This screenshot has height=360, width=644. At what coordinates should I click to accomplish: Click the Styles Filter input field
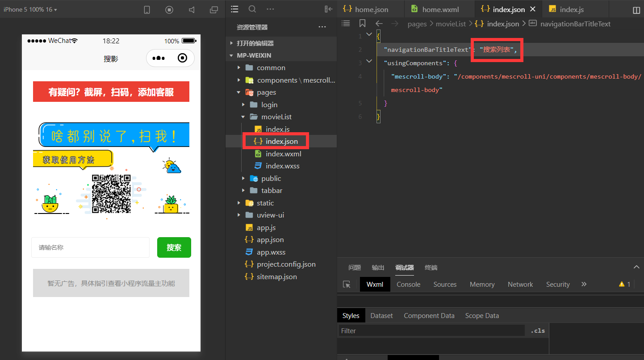431,331
